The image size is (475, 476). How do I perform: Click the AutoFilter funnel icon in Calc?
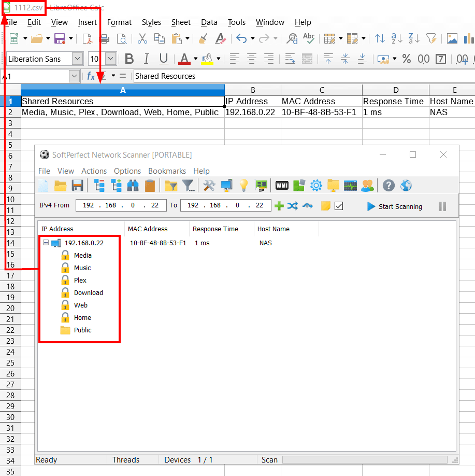(431, 38)
